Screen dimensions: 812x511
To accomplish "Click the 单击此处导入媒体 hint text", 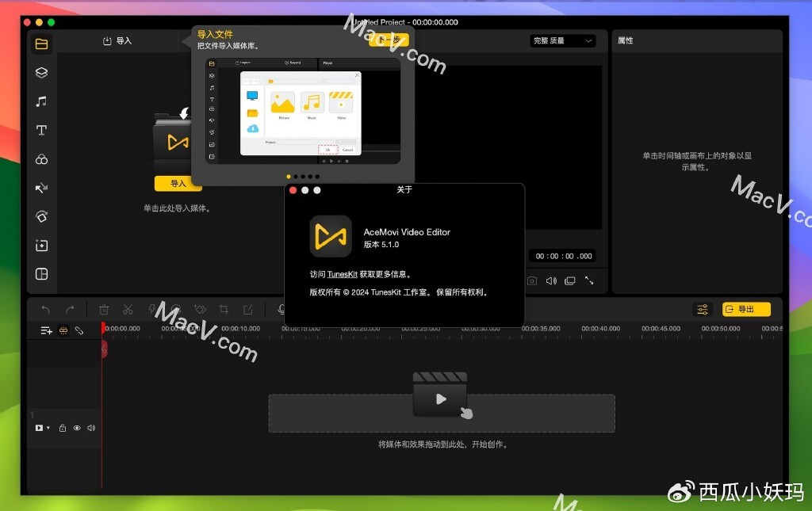I will [x=177, y=208].
